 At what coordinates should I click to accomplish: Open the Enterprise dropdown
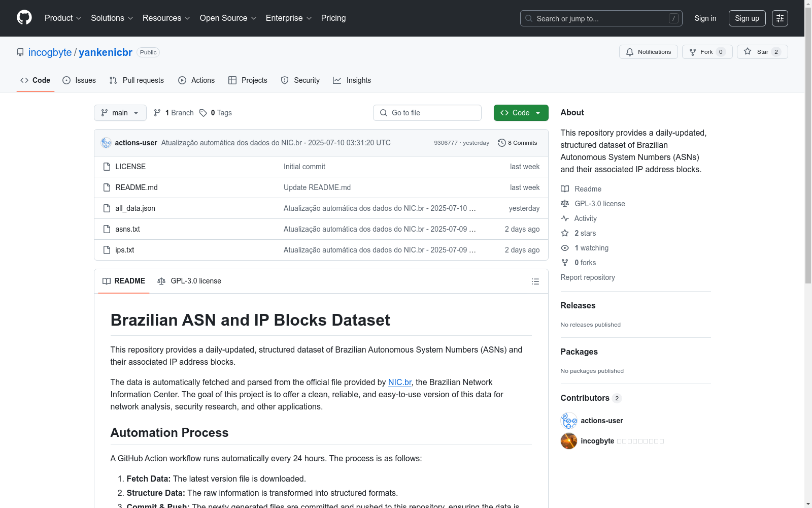[x=289, y=18]
